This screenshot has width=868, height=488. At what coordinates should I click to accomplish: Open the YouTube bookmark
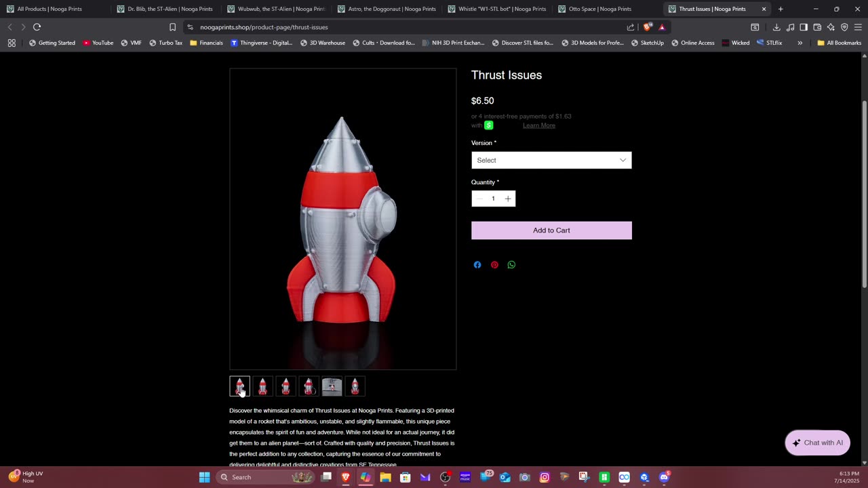tap(98, 43)
